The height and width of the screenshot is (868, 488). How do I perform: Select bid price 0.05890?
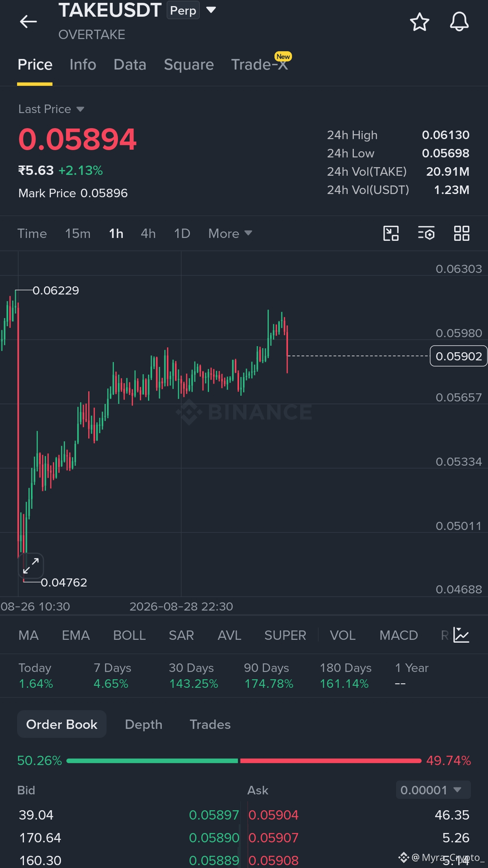[x=214, y=837]
